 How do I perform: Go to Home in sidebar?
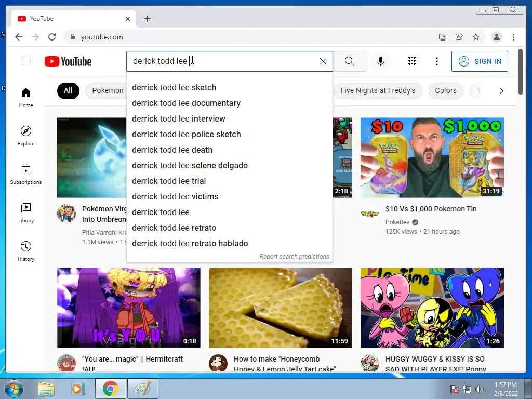26,98
